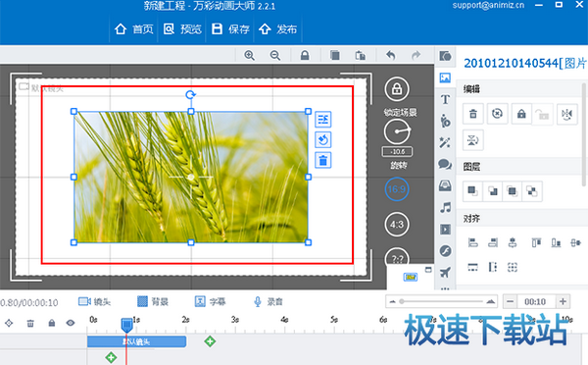This screenshot has height=365, width=588.
Task: Open the speech bubble tool
Action: pyautogui.click(x=445, y=164)
